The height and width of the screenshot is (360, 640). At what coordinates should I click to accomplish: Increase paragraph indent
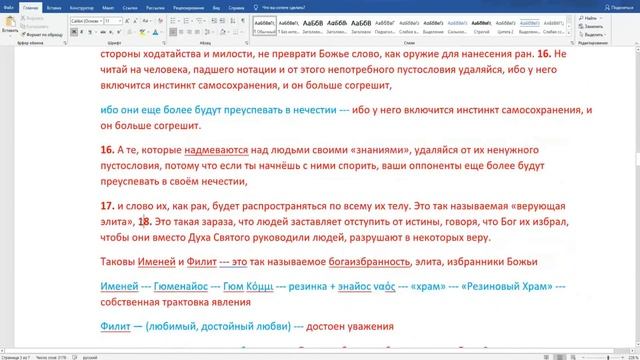pos(222,21)
